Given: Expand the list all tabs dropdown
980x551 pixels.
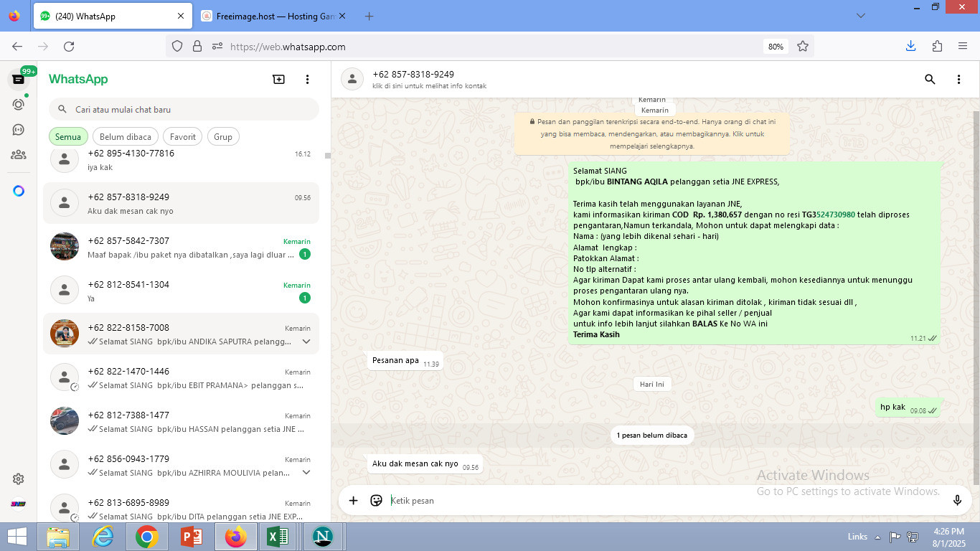Looking at the screenshot, I should (861, 16).
